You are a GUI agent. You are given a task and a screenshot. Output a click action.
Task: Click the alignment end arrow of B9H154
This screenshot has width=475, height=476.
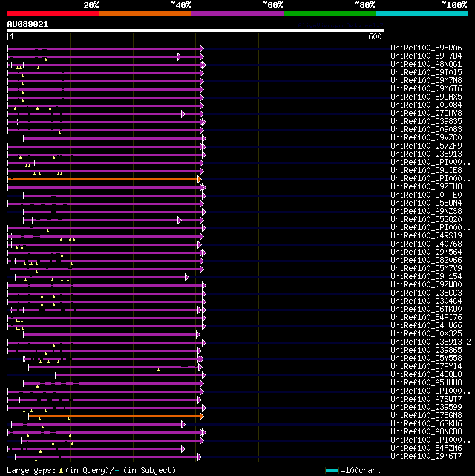(187, 278)
